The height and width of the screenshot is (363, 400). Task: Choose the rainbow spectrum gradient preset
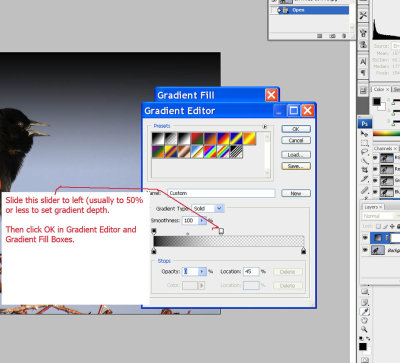[x=210, y=152]
